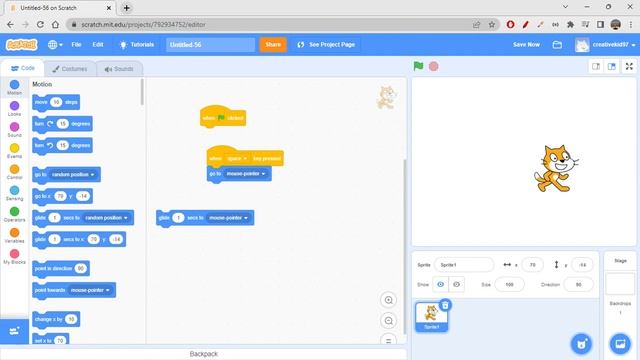Click the sprite Size field
This screenshot has height=360, width=640.
509,284
